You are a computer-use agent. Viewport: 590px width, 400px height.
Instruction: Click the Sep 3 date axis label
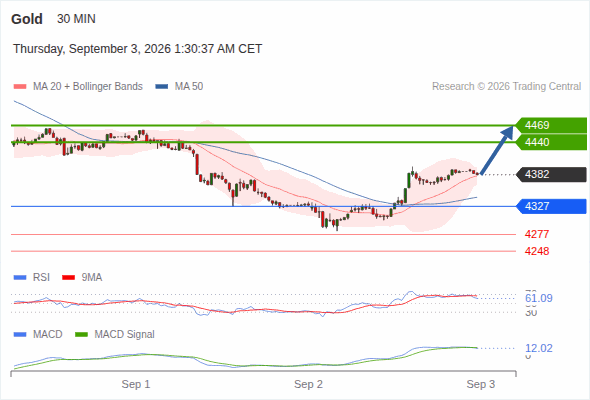[481, 384]
